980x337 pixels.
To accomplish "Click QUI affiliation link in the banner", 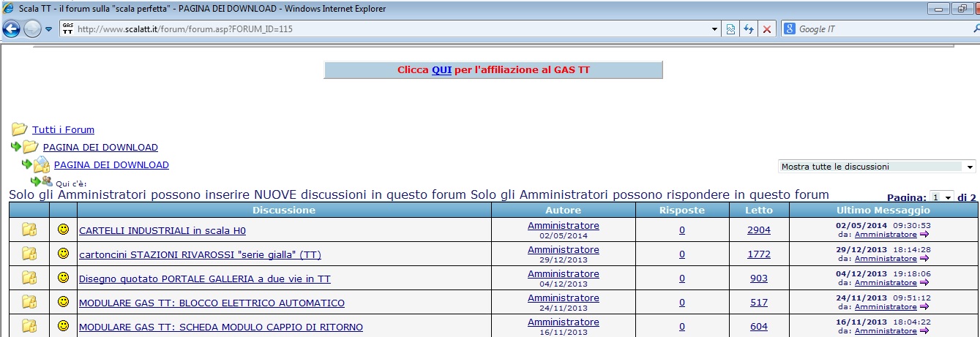I will click(441, 70).
